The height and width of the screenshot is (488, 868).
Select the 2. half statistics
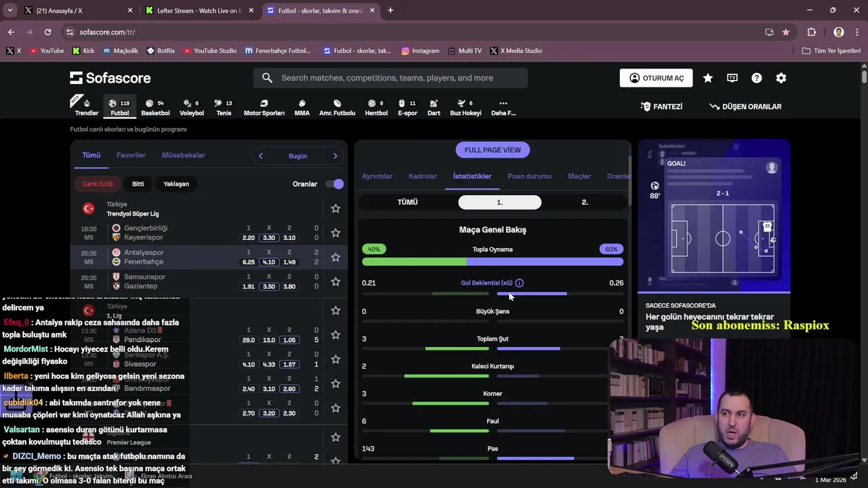[x=585, y=202]
